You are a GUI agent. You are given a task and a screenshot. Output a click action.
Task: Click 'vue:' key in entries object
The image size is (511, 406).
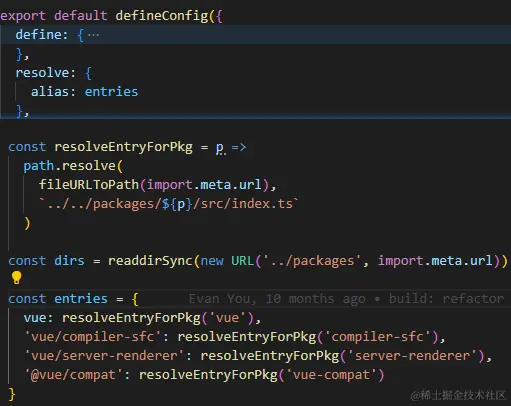click(38, 318)
